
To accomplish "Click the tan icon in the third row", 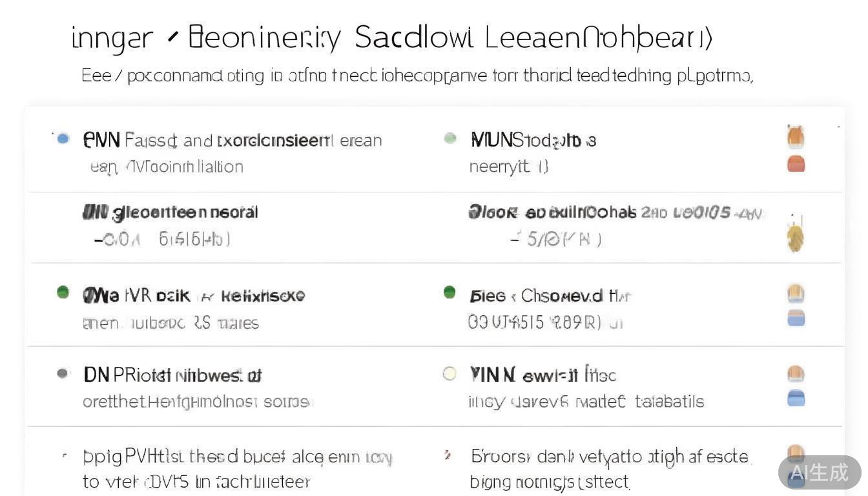I will point(796,294).
